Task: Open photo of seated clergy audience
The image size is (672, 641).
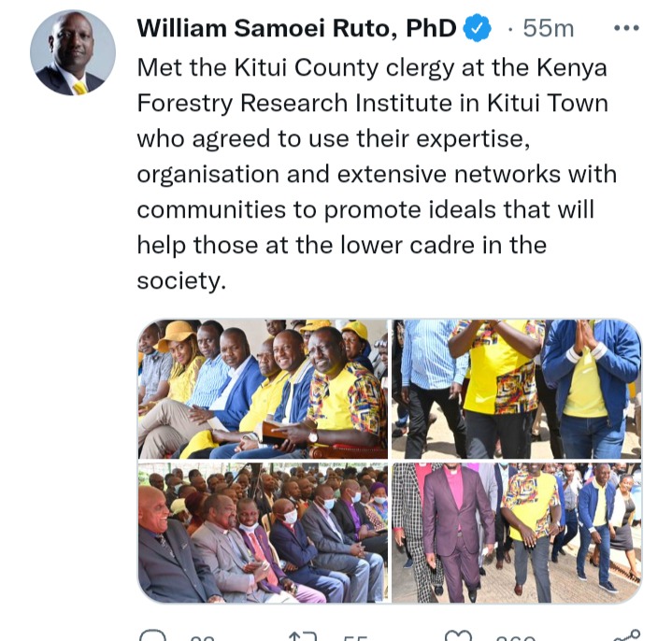Action: click(x=263, y=533)
